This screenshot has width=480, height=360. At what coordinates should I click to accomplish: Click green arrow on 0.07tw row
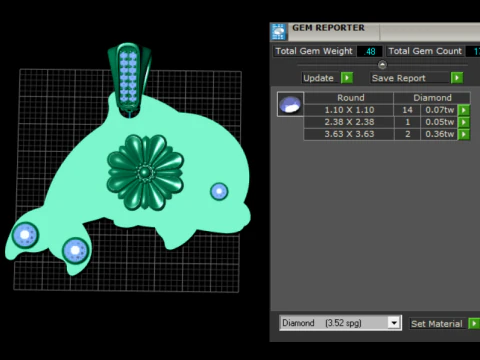(x=464, y=110)
